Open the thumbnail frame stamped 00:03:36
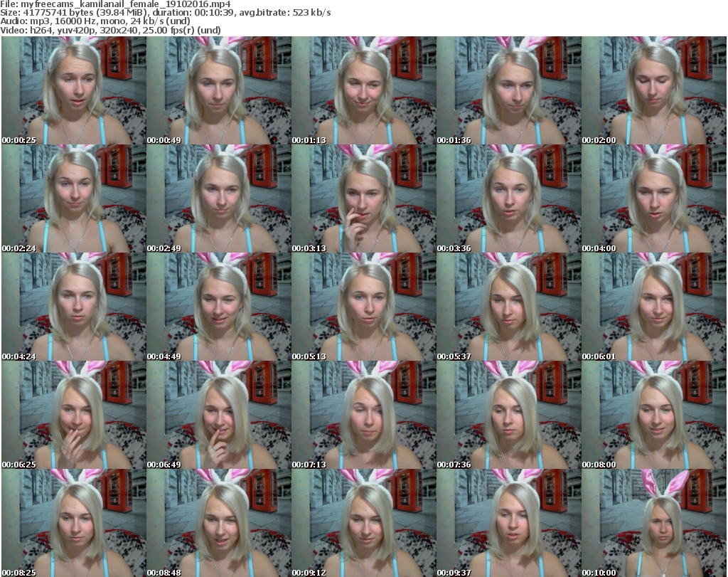Screen dimensions: 728x577 (x=509, y=198)
